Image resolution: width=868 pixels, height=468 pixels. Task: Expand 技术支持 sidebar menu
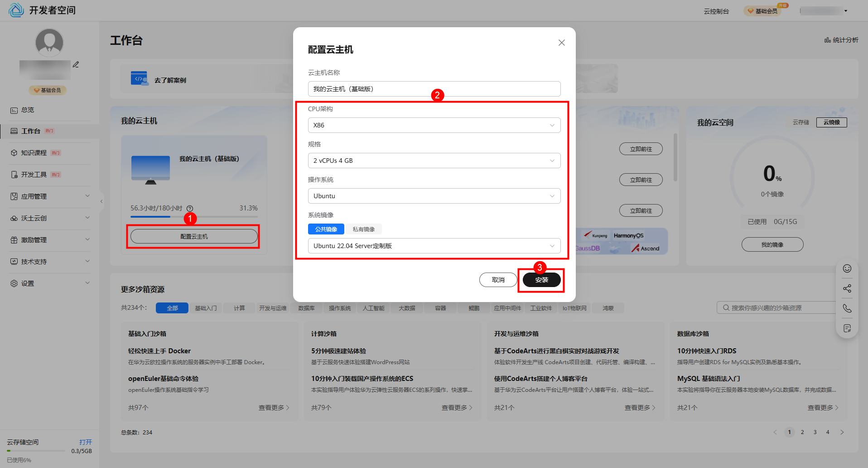[49, 262]
